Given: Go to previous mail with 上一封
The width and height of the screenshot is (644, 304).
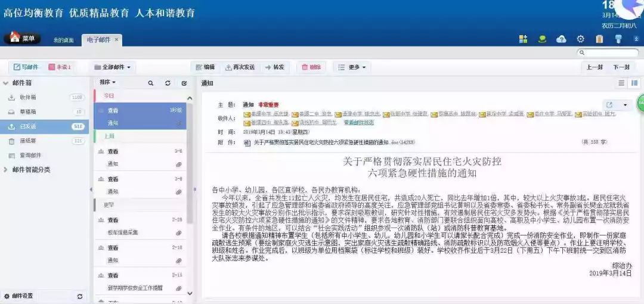Looking at the screenshot, I should pyautogui.click(x=595, y=67).
